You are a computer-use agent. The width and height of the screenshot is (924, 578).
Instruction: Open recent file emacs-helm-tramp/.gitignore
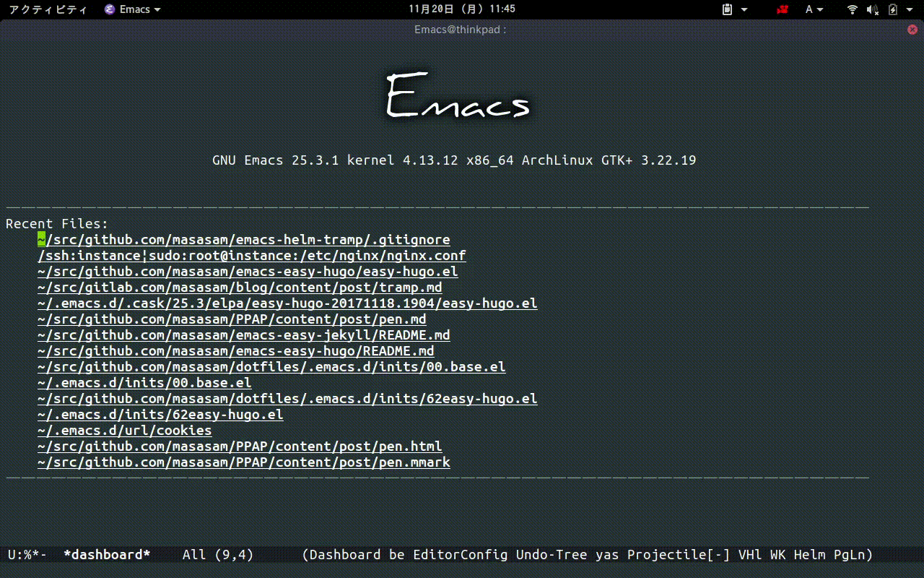(244, 240)
